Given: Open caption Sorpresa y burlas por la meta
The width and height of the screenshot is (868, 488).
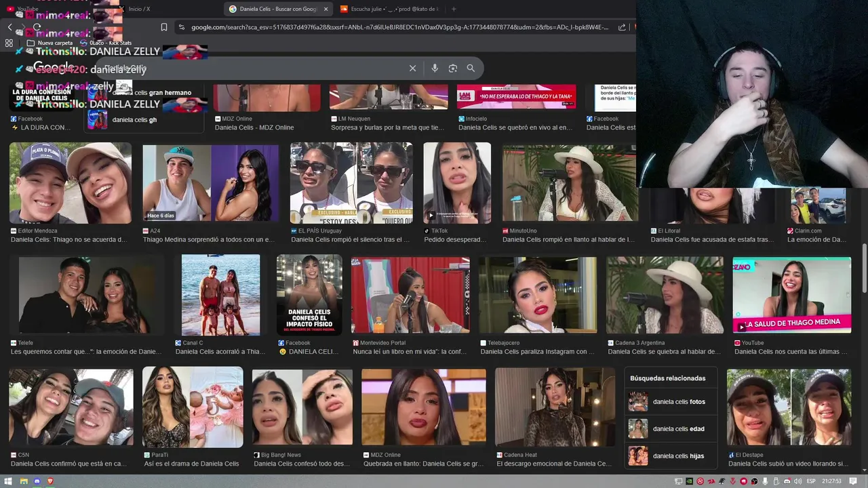Looking at the screenshot, I should (387, 127).
